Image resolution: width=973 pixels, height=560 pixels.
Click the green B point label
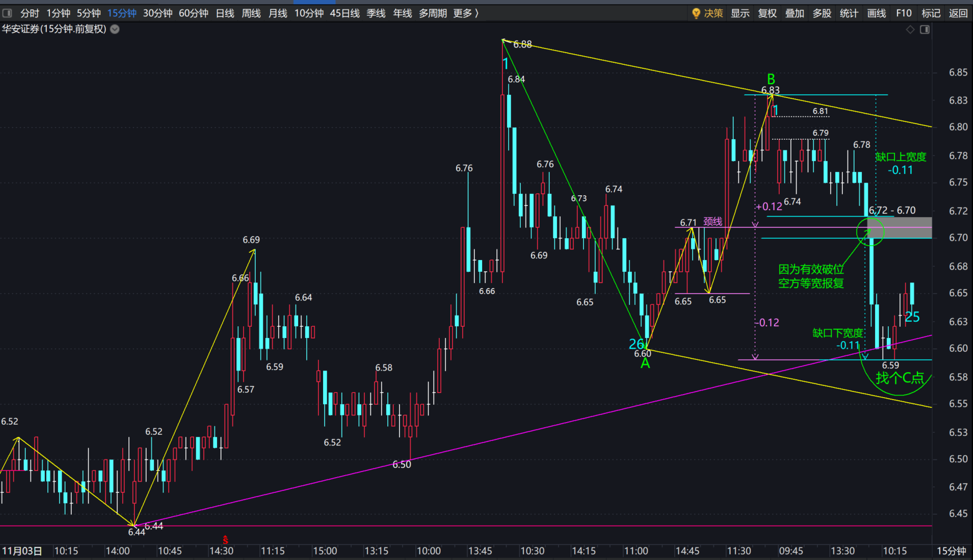click(771, 79)
